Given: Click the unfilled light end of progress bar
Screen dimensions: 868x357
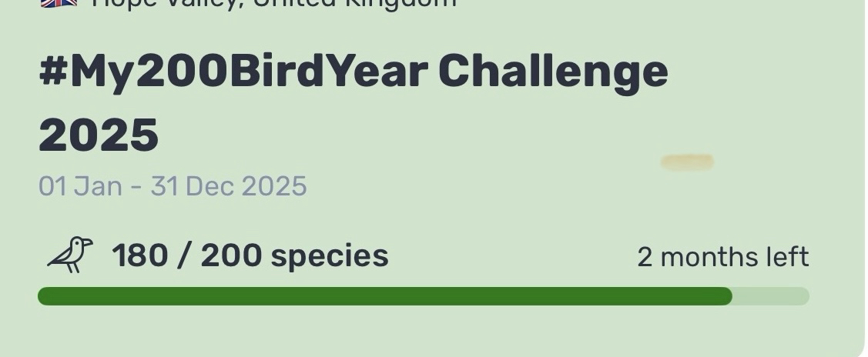Looking at the screenshot, I should point(770,296).
